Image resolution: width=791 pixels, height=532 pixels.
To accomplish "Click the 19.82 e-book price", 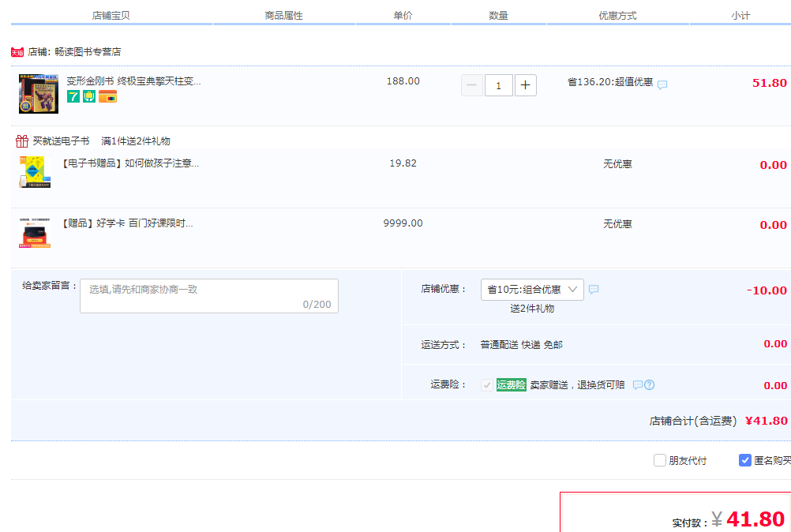I will click(403, 163).
